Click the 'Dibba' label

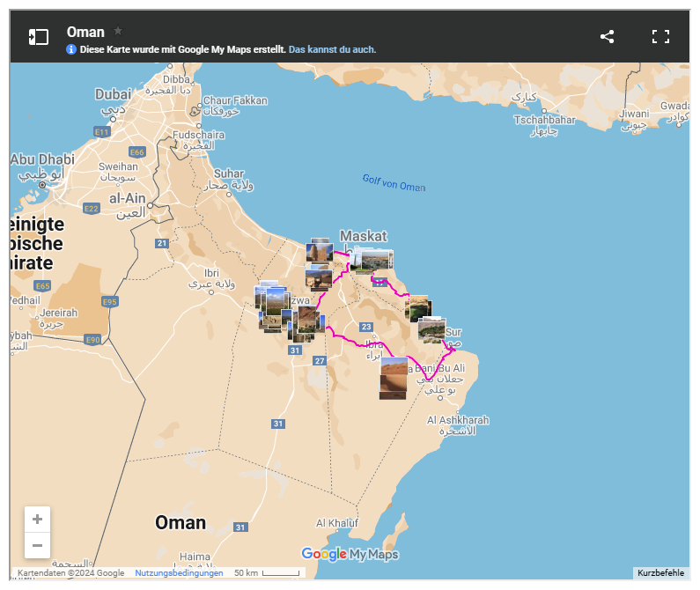[176, 79]
